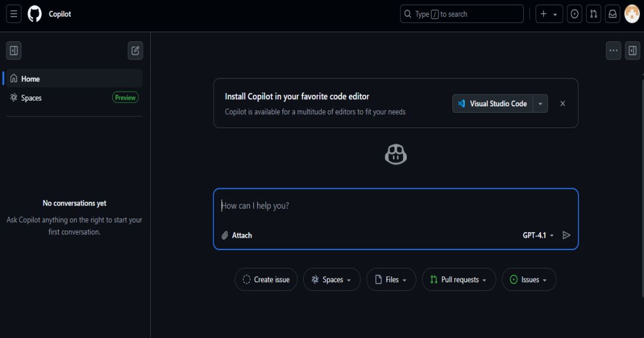Click the GitHub logo in header
644x338 pixels.
35,14
